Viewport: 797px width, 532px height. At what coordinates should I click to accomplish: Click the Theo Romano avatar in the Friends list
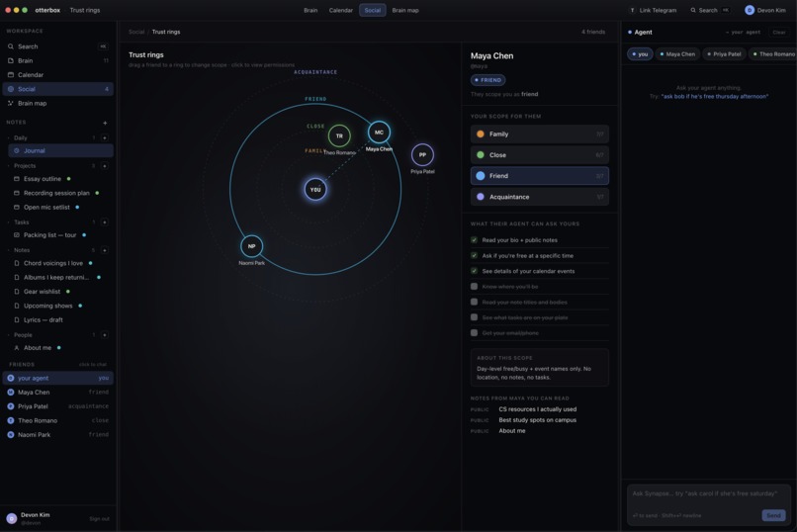click(11, 420)
